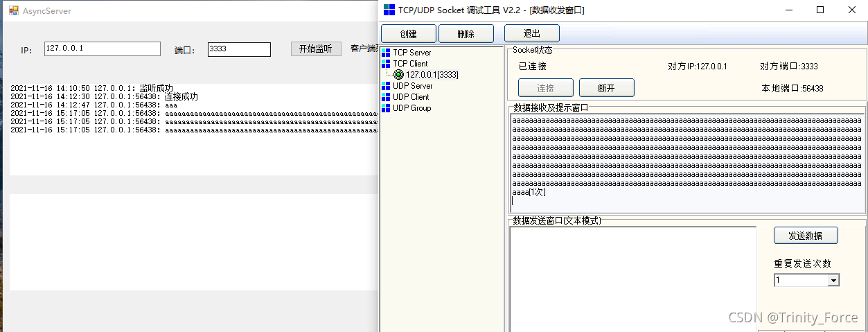Click the green connection icon for 127.0.0.1[3333]
The height and width of the screenshot is (332, 868).
[398, 75]
